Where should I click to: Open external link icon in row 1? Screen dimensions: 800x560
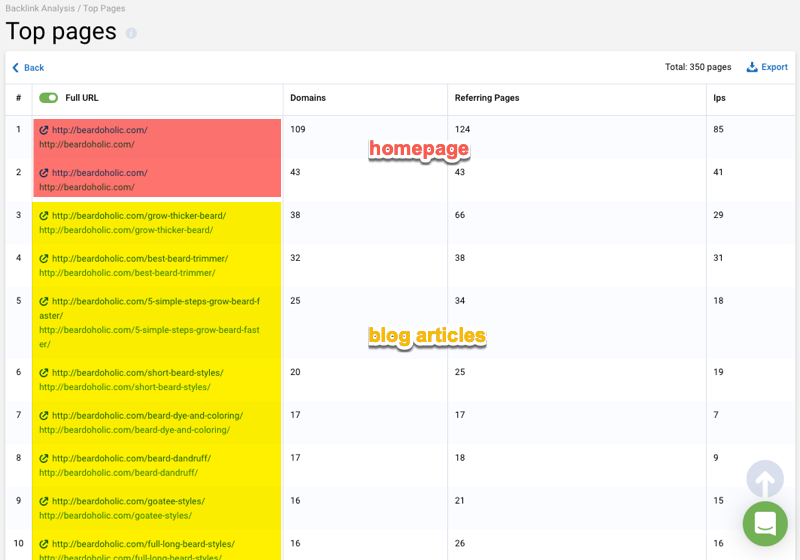[44, 130]
